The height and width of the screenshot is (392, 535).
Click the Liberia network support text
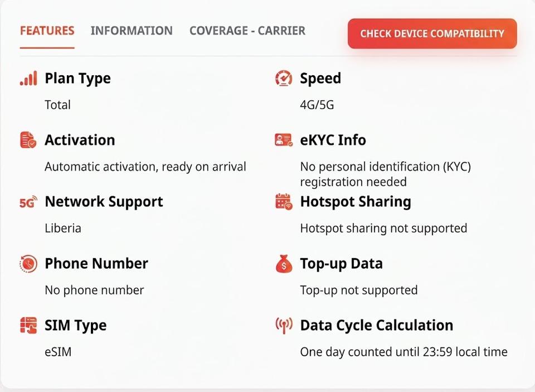63,228
